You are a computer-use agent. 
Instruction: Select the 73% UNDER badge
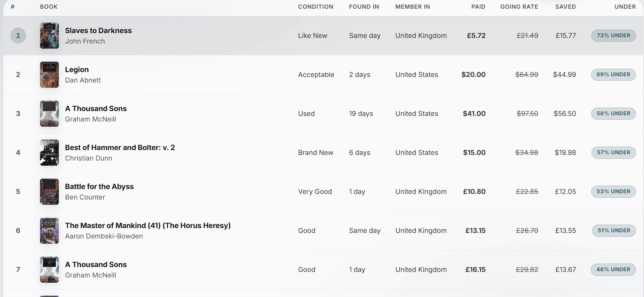613,36
